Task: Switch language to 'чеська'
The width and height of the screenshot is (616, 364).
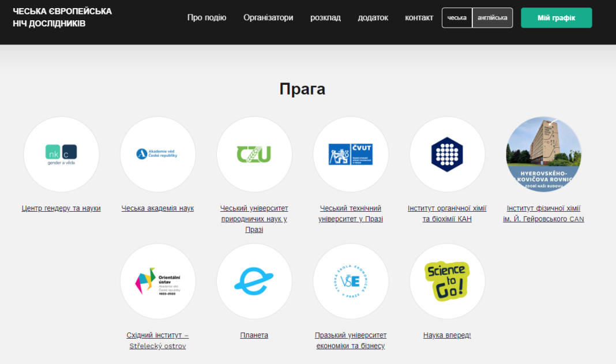Action: [x=457, y=18]
